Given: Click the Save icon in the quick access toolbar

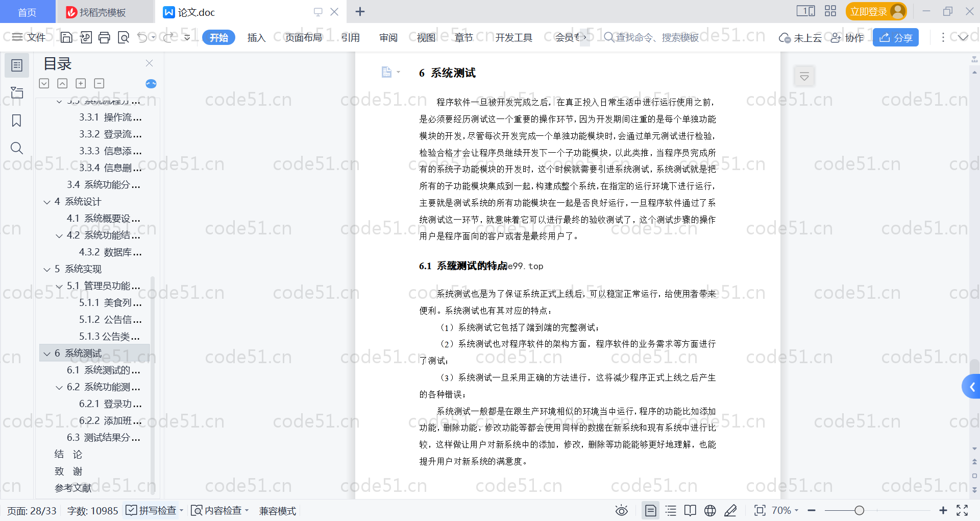Looking at the screenshot, I should 66,37.
